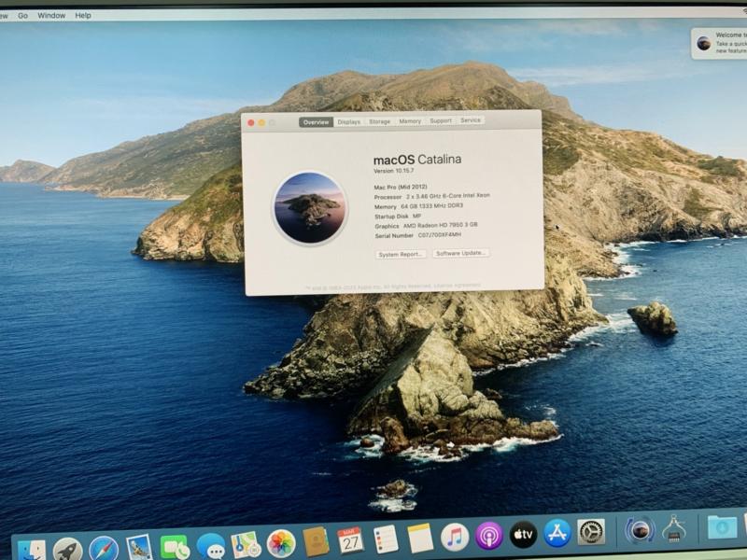This screenshot has width=747, height=560.
Task: Open the Reminders list icon in Dock
Action: (x=386, y=539)
